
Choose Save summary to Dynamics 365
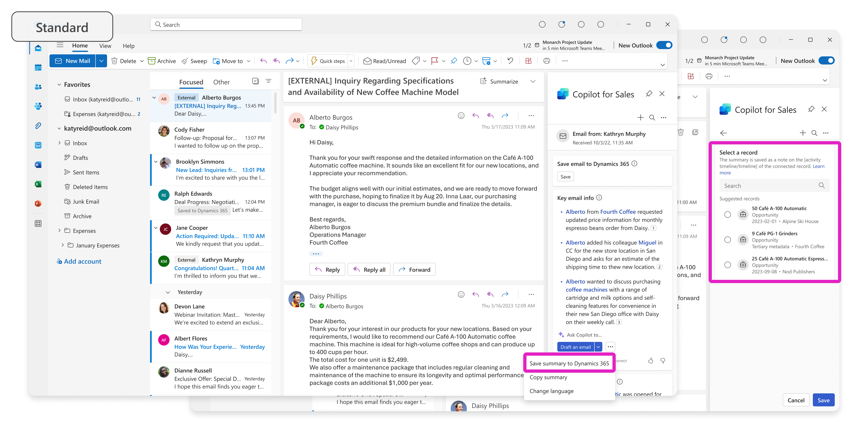[x=569, y=363]
